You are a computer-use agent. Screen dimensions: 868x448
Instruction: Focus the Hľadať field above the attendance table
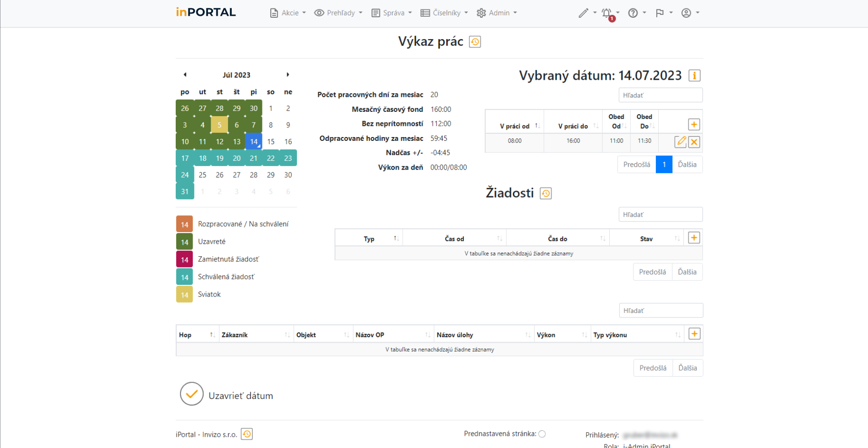coord(661,95)
